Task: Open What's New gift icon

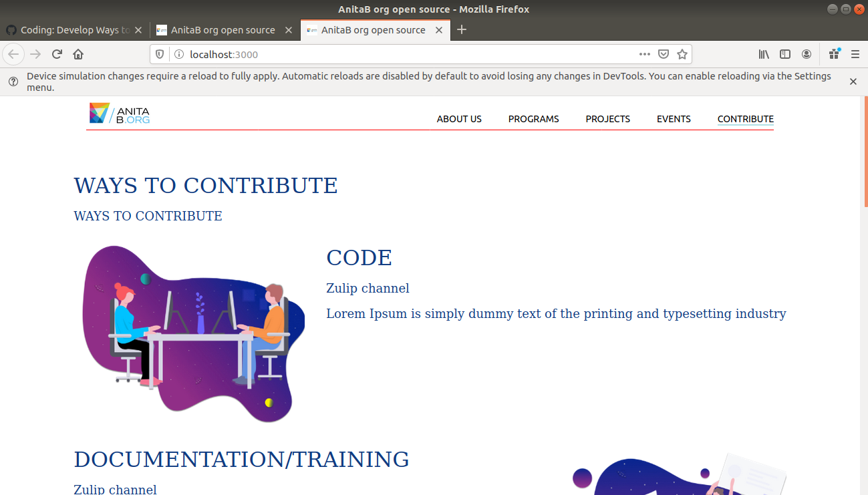Action: pyautogui.click(x=833, y=54)
